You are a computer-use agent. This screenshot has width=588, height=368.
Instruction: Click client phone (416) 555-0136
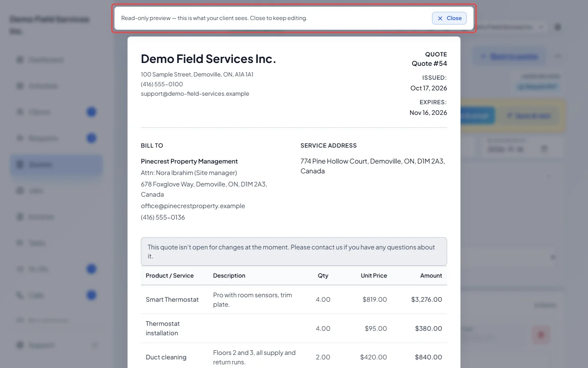point(163,218)
